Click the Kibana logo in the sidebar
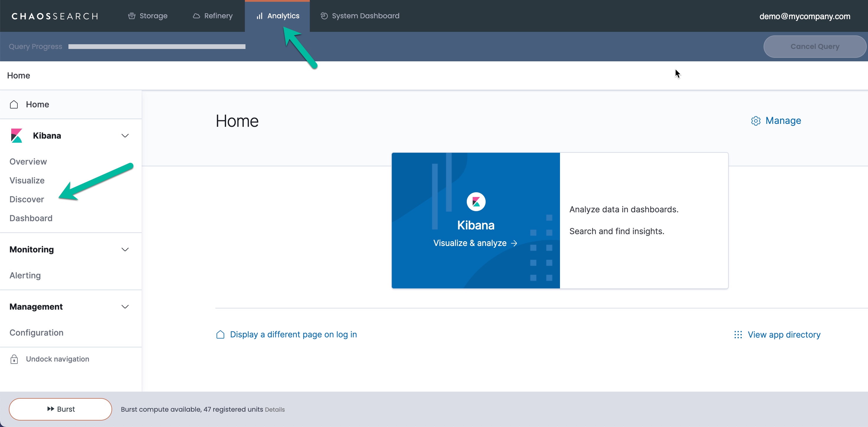This screenshot has width=868, height=427. tap(17, 136)
